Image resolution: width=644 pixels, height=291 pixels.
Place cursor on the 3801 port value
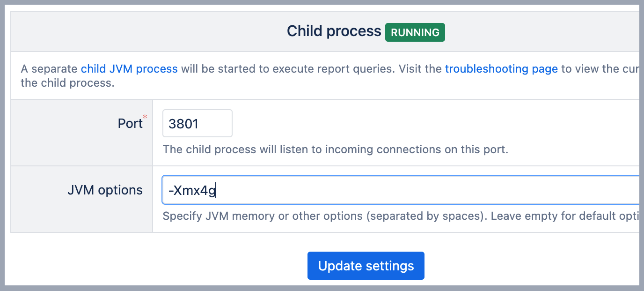click(184, 124)
